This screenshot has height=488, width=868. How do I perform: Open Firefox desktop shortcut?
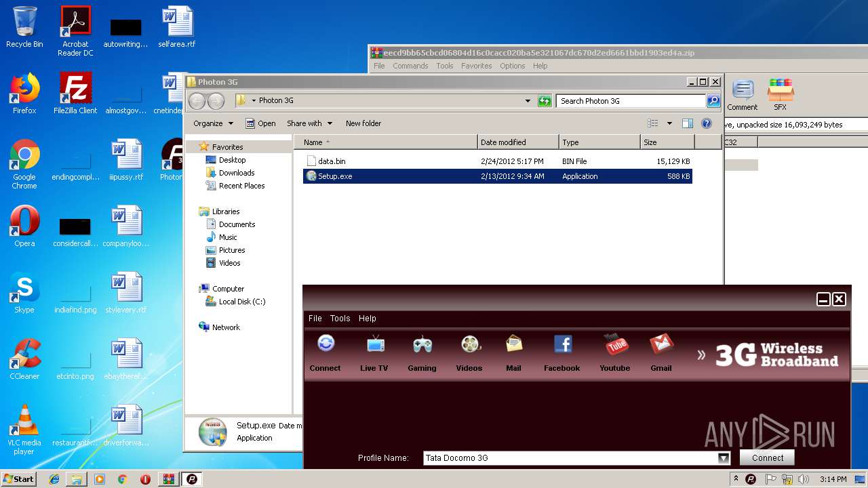pos(24,94)
